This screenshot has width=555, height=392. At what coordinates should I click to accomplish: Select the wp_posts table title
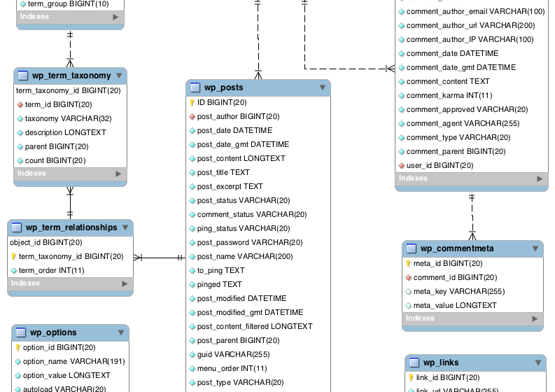click(224, 87)
